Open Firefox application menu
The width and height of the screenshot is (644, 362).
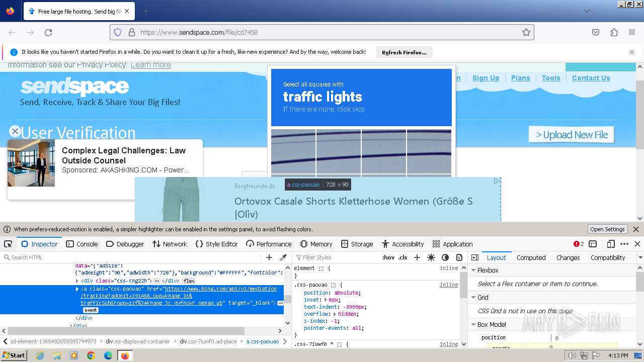click(632, 32)
